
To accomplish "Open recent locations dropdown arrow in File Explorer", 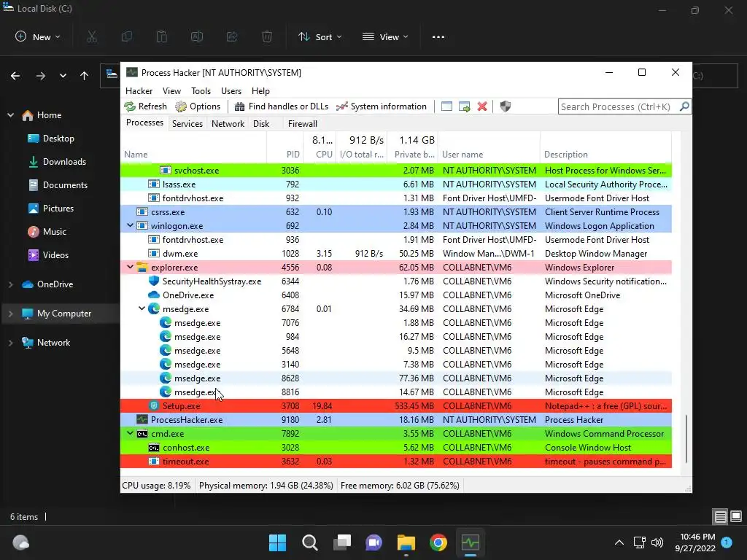I will (63, 76).
